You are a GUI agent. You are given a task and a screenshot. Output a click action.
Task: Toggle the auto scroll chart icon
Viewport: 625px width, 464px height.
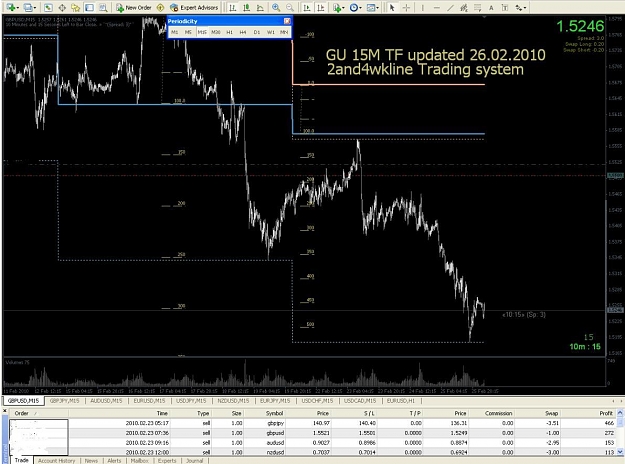pos(307,8)
